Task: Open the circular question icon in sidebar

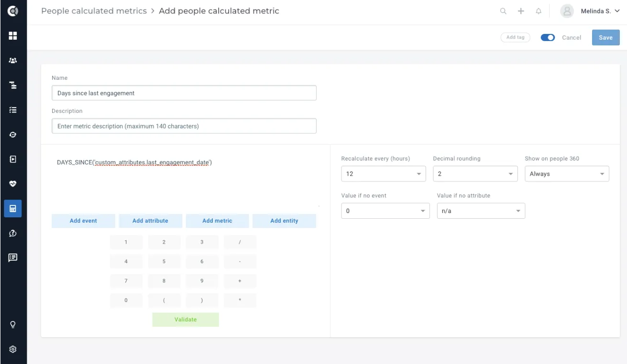Action: [x=13, y=233]
